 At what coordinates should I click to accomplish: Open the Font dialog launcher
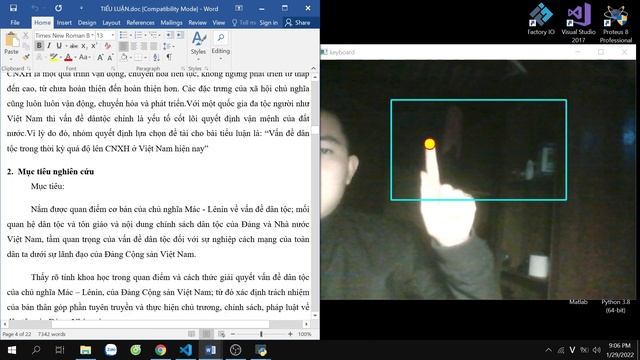pos(113,69)
